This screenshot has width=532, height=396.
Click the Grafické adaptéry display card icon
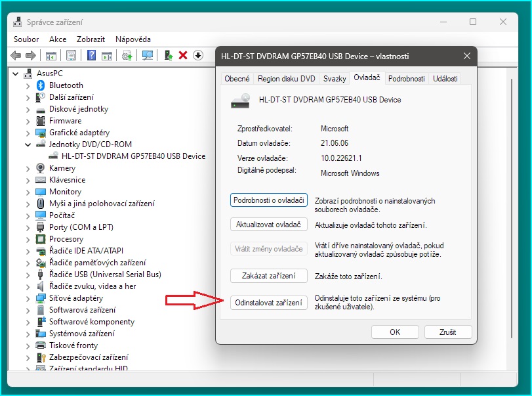click(x=41, y=133)
